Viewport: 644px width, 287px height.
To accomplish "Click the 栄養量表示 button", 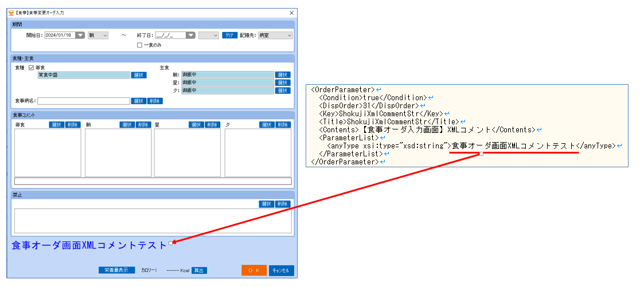I will click(x=116, y=270).
